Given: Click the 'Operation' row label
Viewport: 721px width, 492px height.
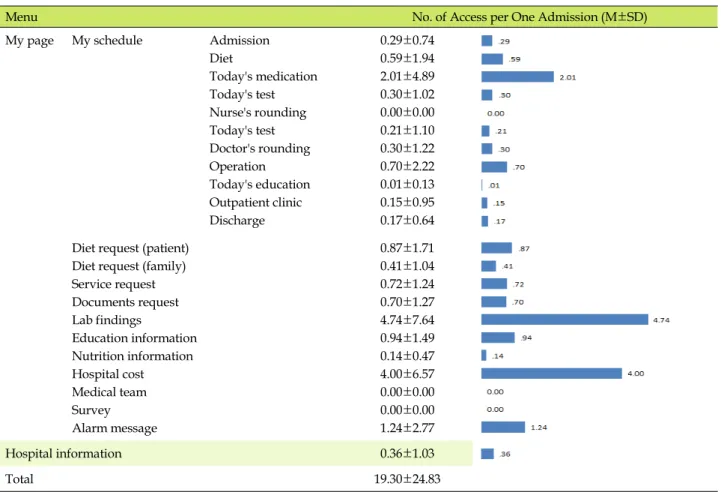Looking at the screenshot, I should click(x=237, y=166).
